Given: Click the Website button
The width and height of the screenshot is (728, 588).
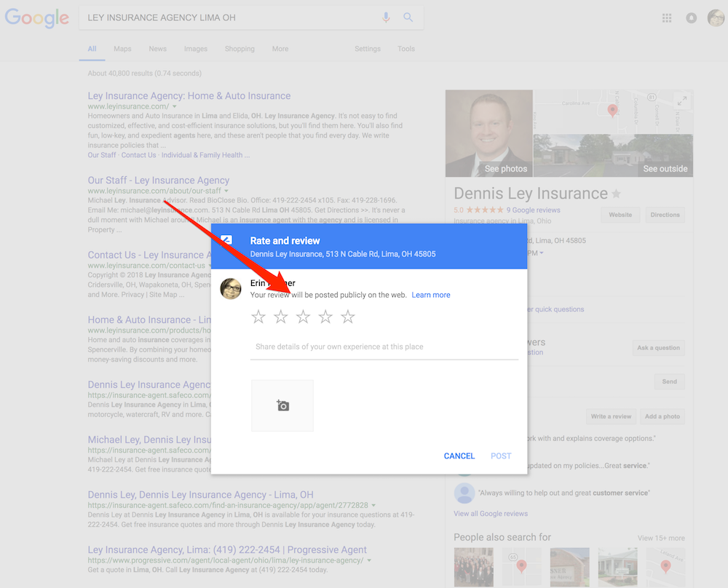Looking at the screenshot, I should 620,215.
